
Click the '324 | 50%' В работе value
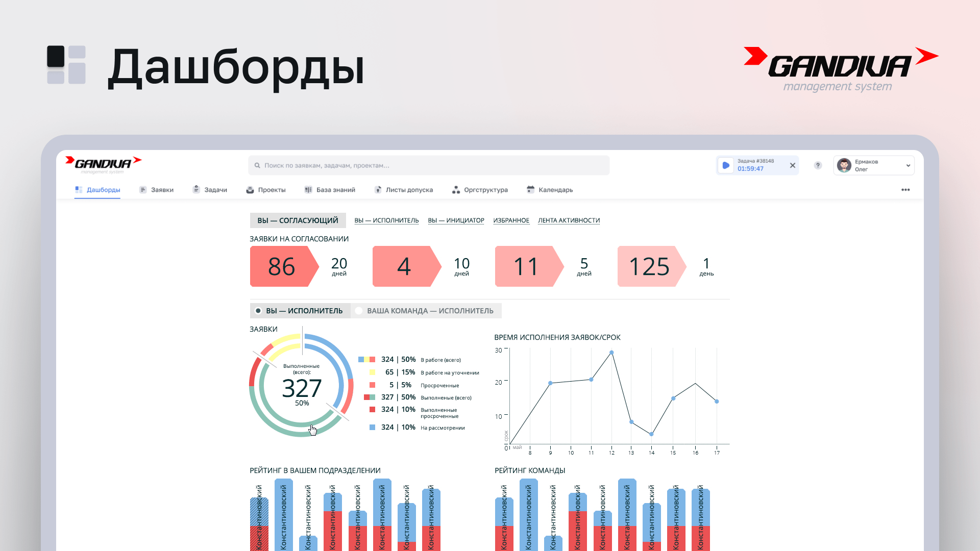tap(398, 360)
